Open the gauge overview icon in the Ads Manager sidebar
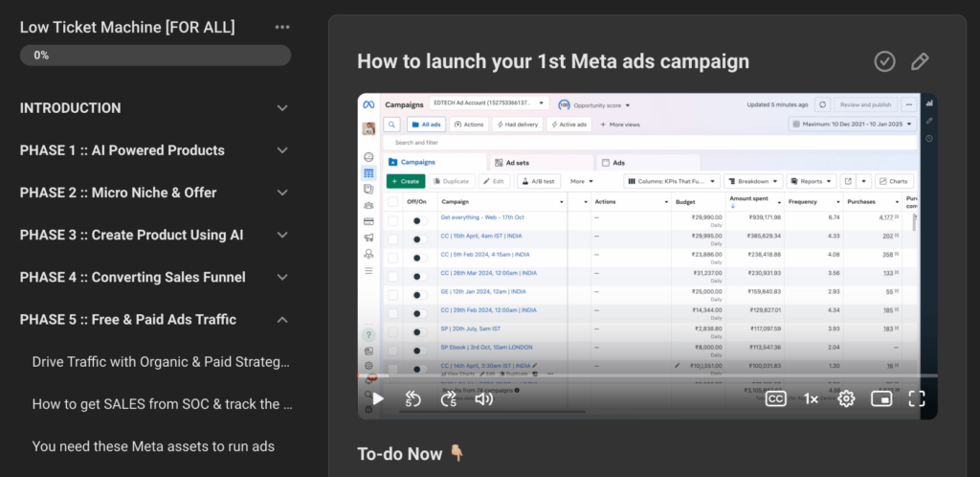Screen dimensions: 980x477 [368, 157]
